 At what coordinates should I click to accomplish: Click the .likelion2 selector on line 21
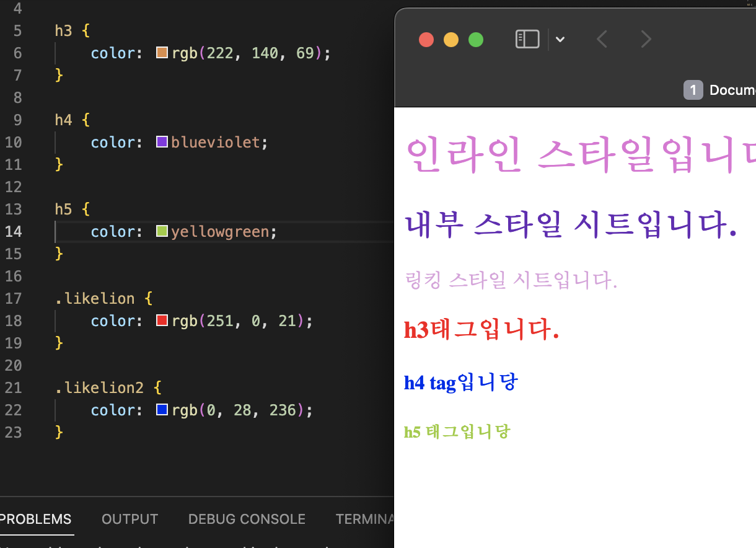[99, 388]
